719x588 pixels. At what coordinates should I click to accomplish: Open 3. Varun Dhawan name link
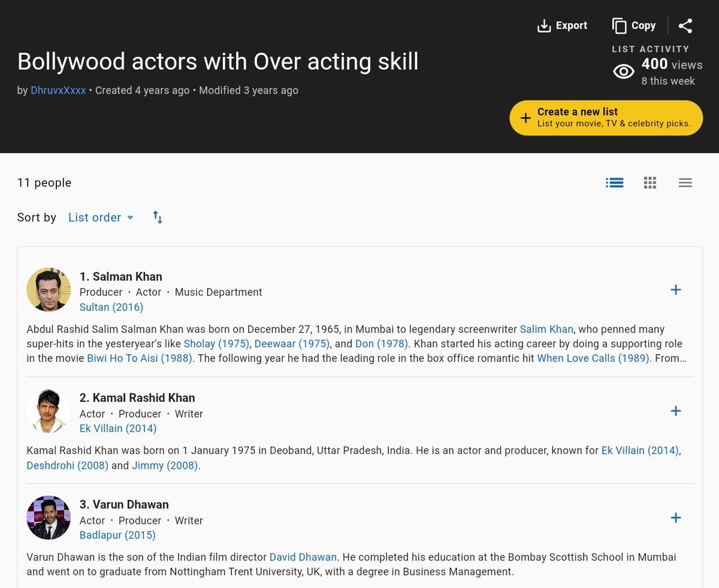124,504
